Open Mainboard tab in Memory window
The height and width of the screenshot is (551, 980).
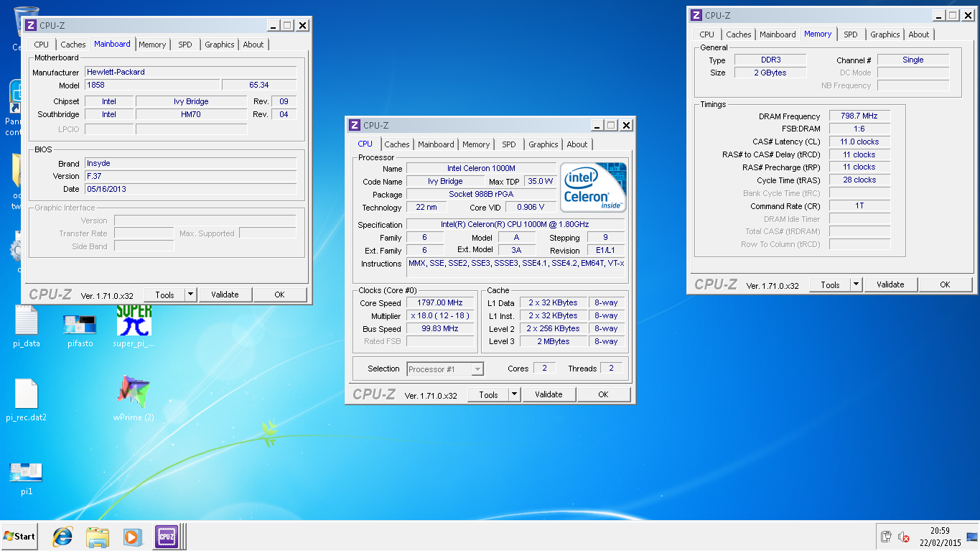(778, 34)
